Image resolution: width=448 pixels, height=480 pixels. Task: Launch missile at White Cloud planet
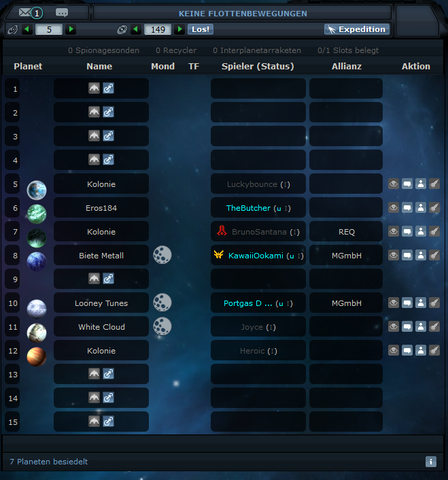click(434, 326)
